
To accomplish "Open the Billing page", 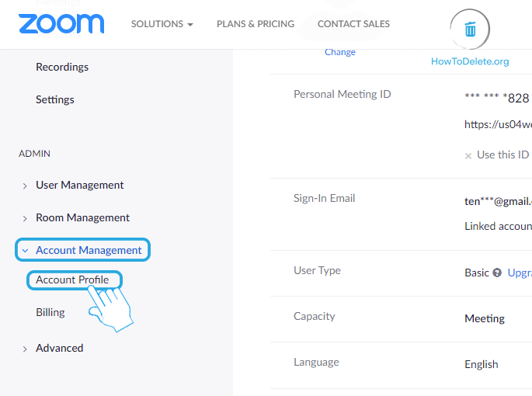I will pyautogui.click(x=50, y=313).
